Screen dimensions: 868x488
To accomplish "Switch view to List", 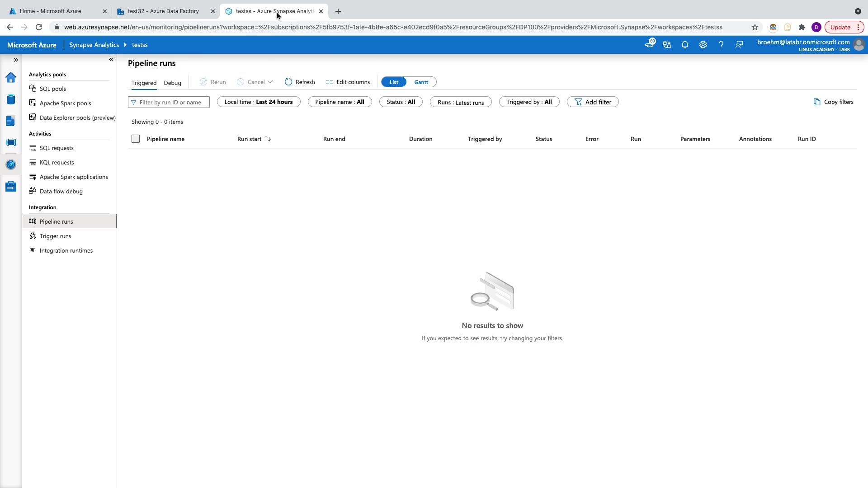I will [x=394, y=82].
